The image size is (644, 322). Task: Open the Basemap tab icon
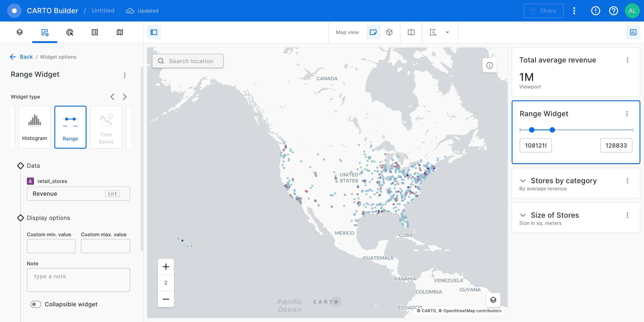[120, 32]
